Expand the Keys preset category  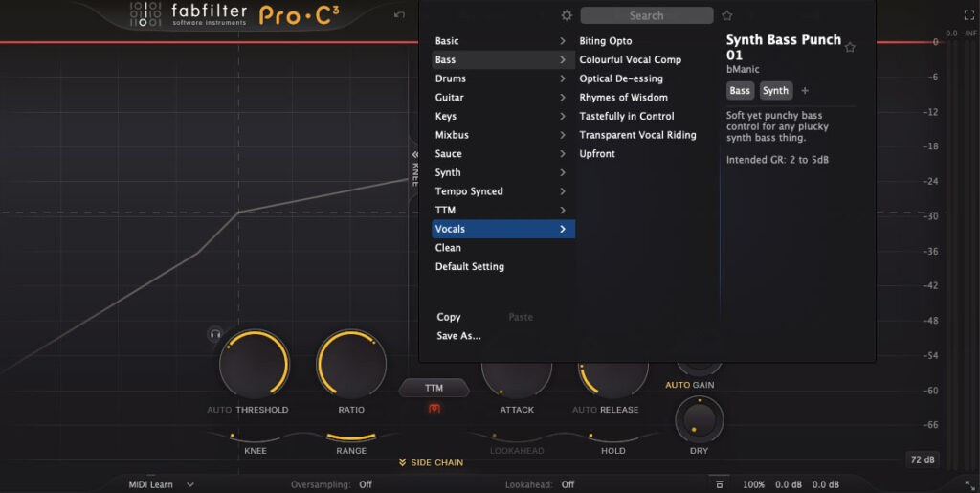click(x=503, y=116)
